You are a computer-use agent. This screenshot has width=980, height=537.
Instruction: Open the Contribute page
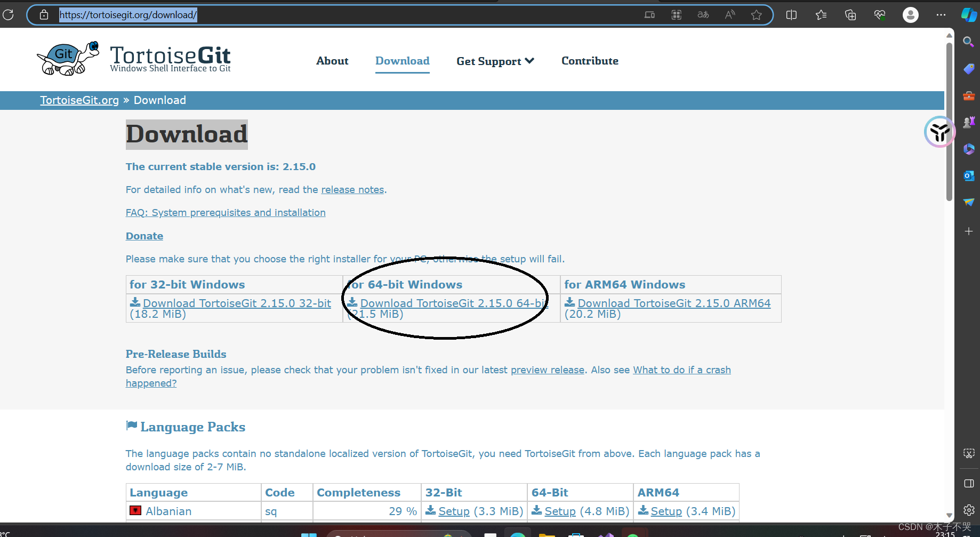590,61
